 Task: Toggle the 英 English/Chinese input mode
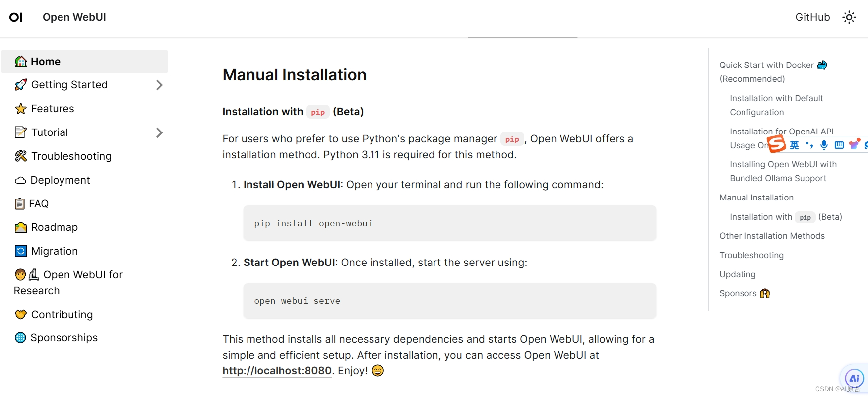[x=794, y=145]
